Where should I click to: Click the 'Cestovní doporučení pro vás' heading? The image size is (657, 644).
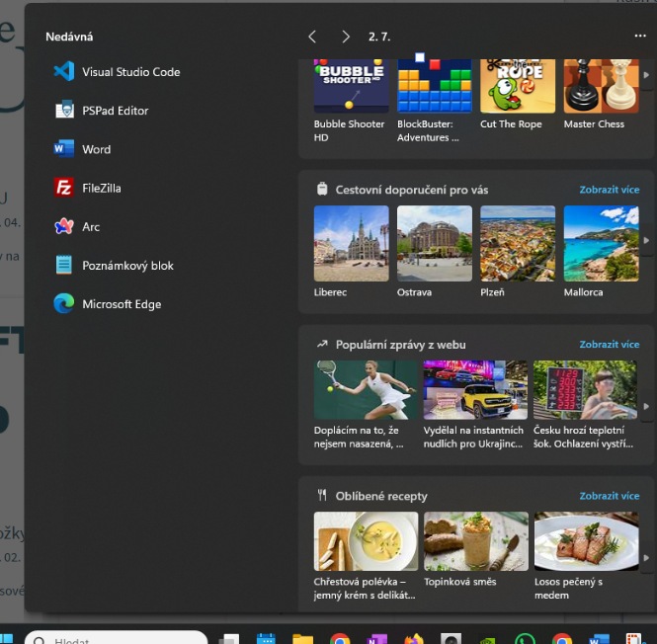pos(411,190)
